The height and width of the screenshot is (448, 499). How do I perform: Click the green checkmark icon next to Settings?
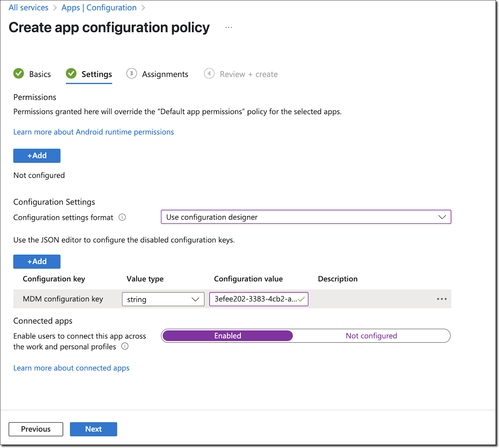(x=71, y=74)
